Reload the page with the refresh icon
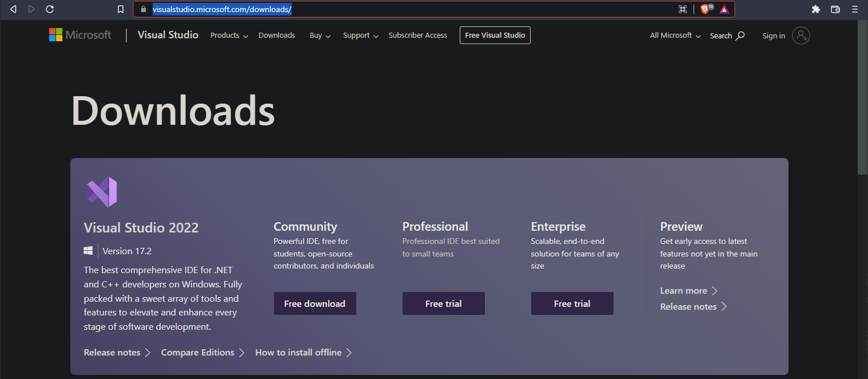This screenshot has width=868, height=379. point(50,9)
